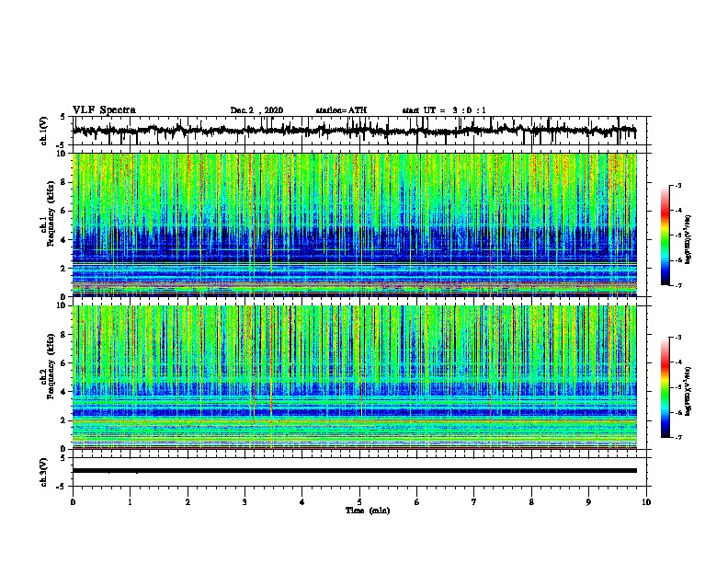Click the "ch.3(V)" axis label of the bottom trace

point(44,472)
